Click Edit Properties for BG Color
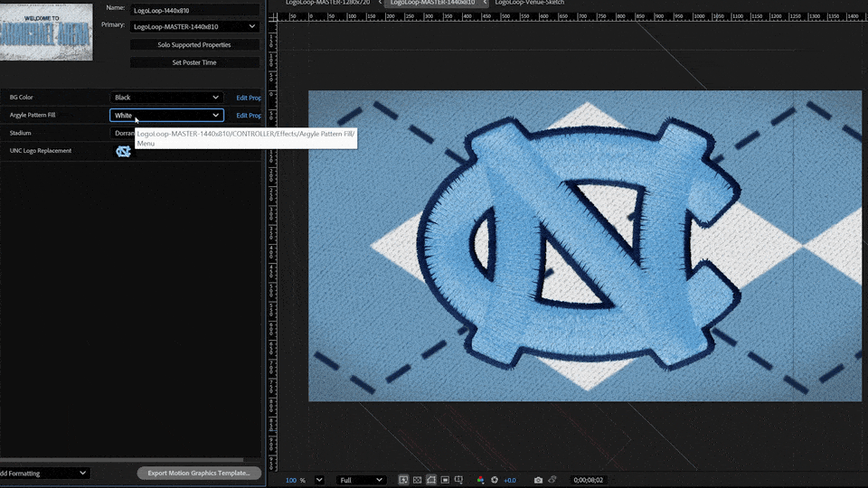 click(x=249, y=98)
